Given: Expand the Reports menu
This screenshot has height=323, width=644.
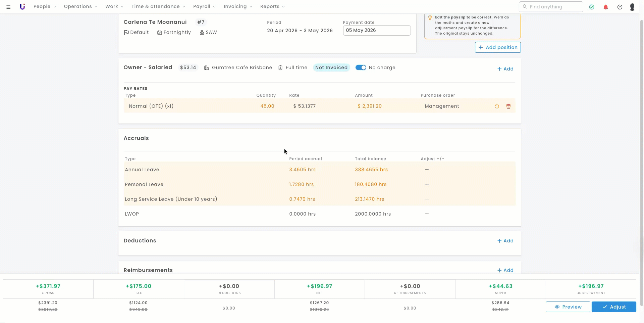Looking at the screenshot, I should pyautogui.click(x=272, y=7).
